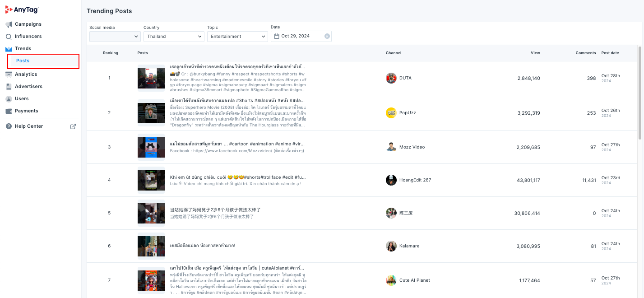Select Posts under Trends menu
644x298 pixels.
pos(23,61)
